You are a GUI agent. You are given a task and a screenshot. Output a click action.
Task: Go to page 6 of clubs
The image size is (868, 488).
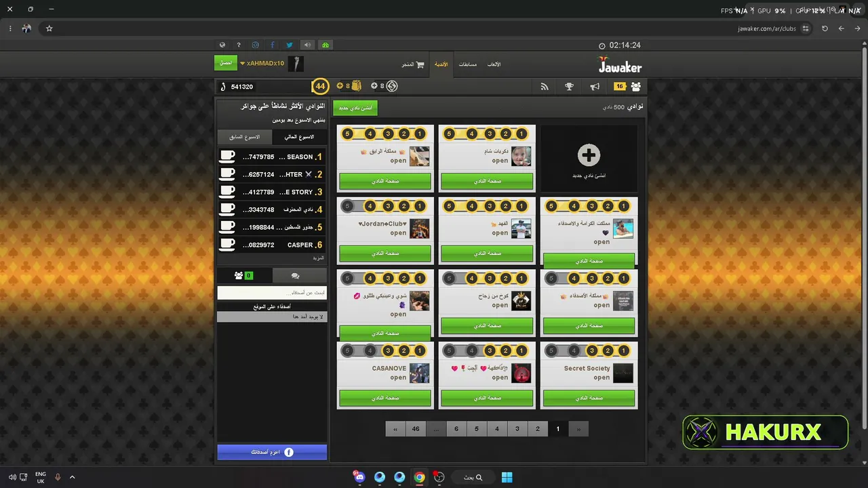pyautogui.click(x=456, y=429)
